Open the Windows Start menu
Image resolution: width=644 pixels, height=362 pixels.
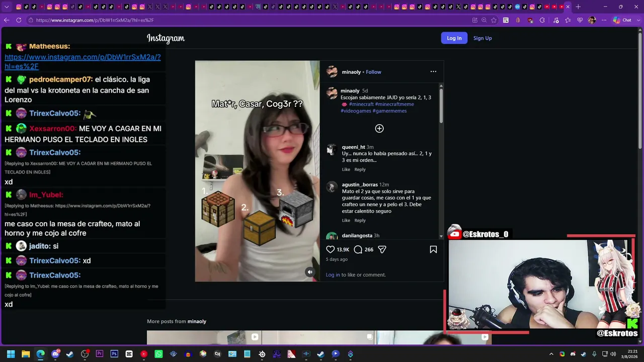click(x=11, y=354)
